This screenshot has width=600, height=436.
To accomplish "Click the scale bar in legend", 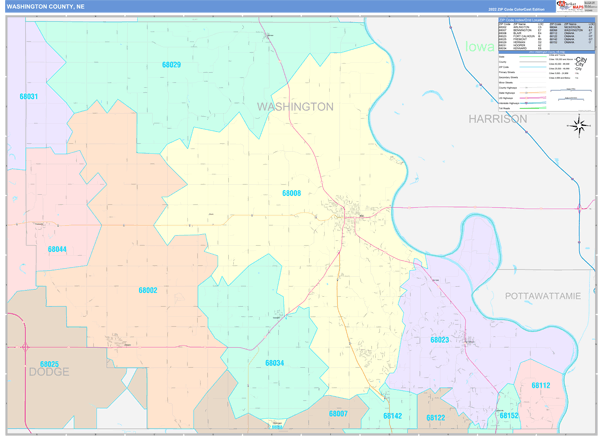I will tap(571, 88).
